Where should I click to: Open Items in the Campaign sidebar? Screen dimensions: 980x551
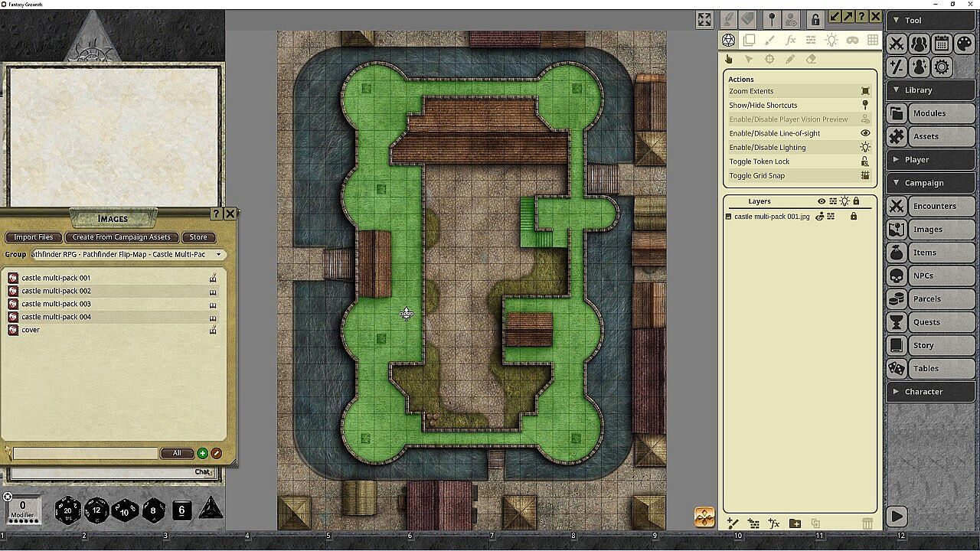click(931, 253)
